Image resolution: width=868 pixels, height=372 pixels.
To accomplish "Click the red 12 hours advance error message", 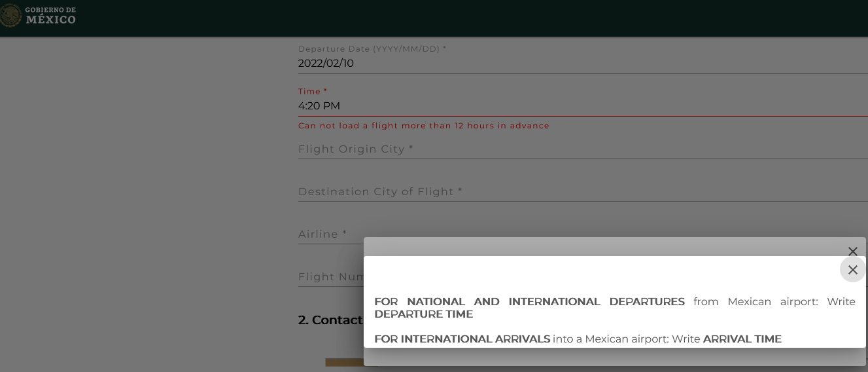I will pos(424,126).
